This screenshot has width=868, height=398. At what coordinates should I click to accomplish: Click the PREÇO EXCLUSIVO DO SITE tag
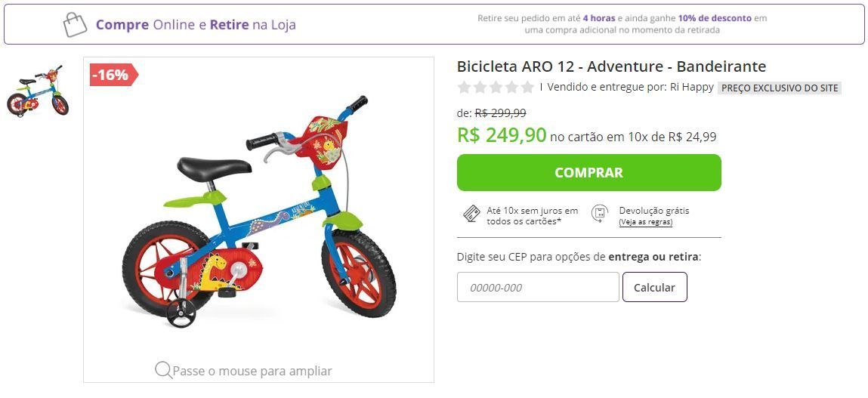pos(780,88)
